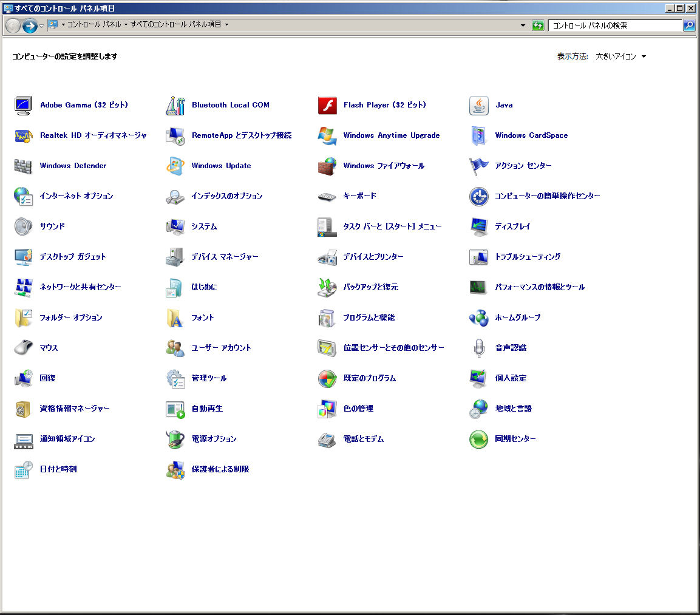The image size is (700, 615).
Task: Open the Windows CardSpace icon
Action: pyautogui.click(x=478, y=135)
